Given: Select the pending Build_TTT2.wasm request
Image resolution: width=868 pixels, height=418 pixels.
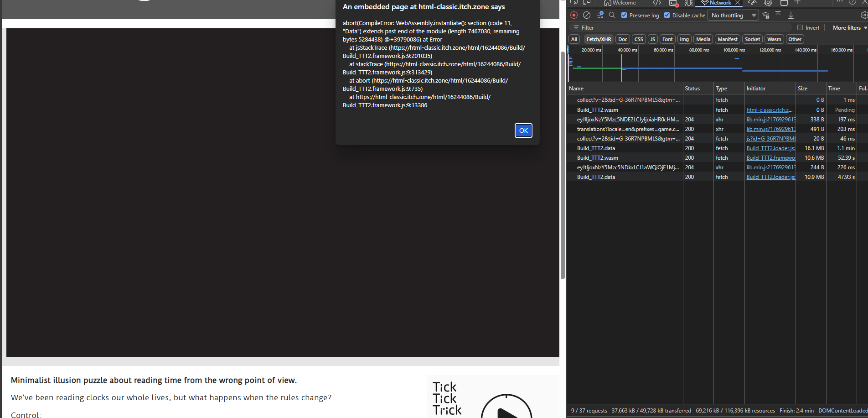Looking at the screenshot, I should pyautogui.click(x=717, y=110).
